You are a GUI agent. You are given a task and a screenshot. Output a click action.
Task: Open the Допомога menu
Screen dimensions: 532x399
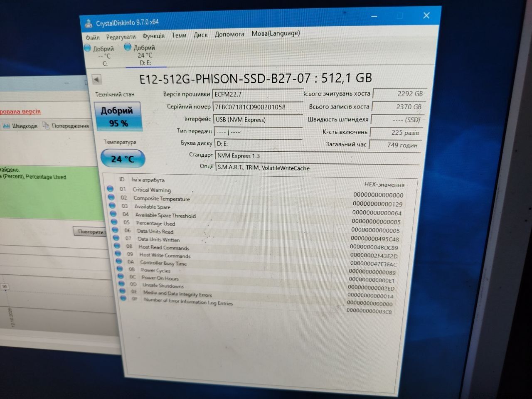click(229, 34)
